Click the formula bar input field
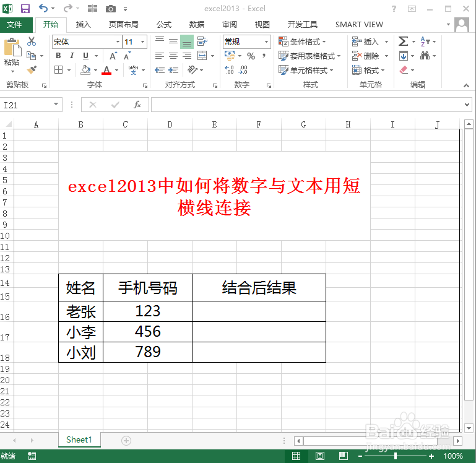This screenshot has width=476, height=463. pyautogui.click(x=307, y=105)
